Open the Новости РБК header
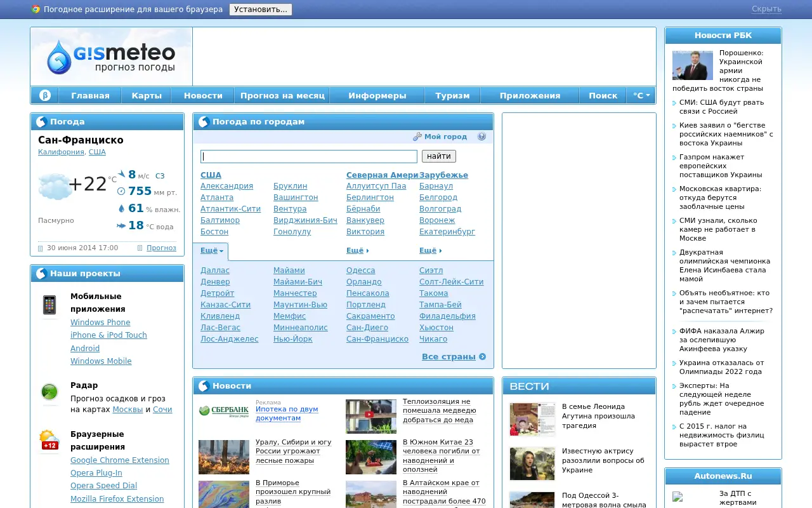The width and height of the screenshot is (812, 508). 723,36
